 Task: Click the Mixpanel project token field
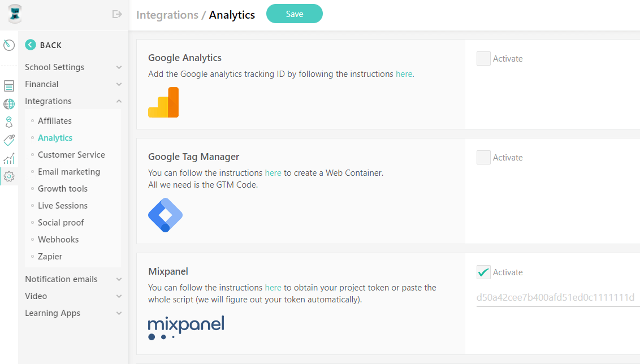558,297
